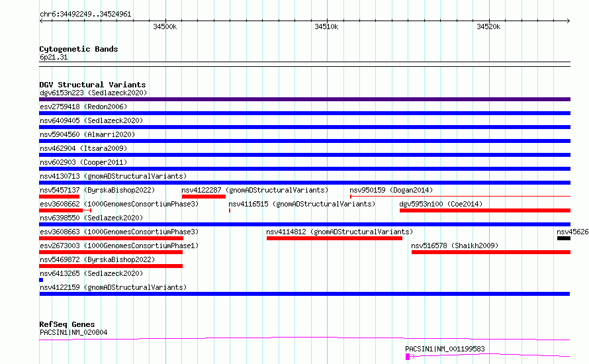The height and width of the screenshot is (364, 589).
Task: Click the DGV Structural Variants track title
Action: coord(93,85)
